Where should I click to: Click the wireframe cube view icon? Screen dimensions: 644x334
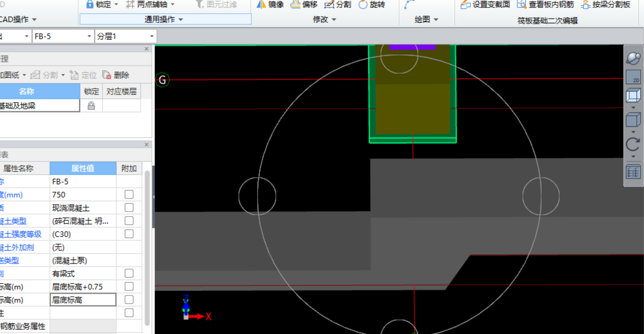coord(633,96)
